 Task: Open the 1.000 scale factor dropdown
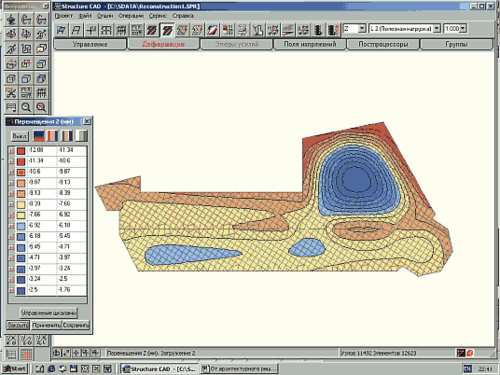[x=463, y=29]
